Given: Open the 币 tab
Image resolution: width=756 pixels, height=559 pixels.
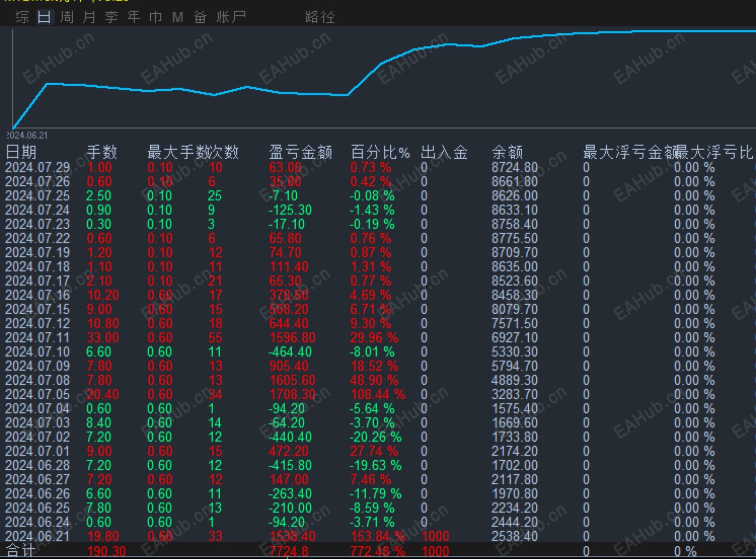Looking at the screenshot, I should point(155,17).
